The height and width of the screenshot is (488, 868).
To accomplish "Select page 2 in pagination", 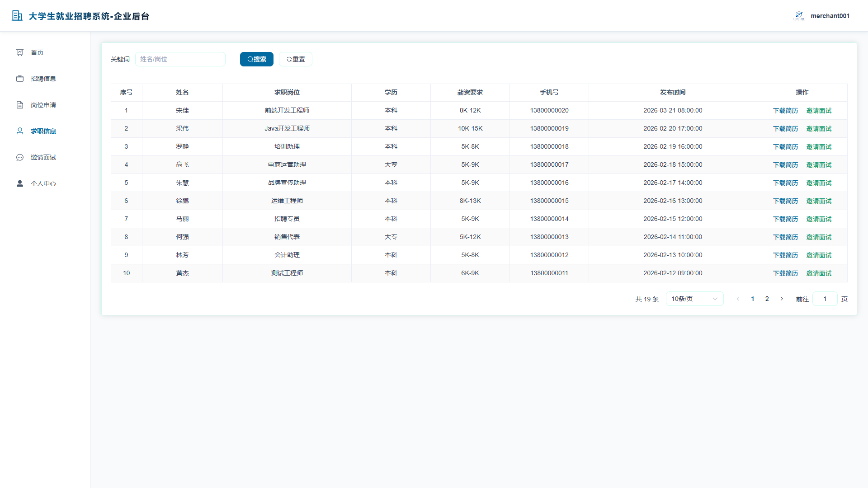I will (x=767, y=299).
